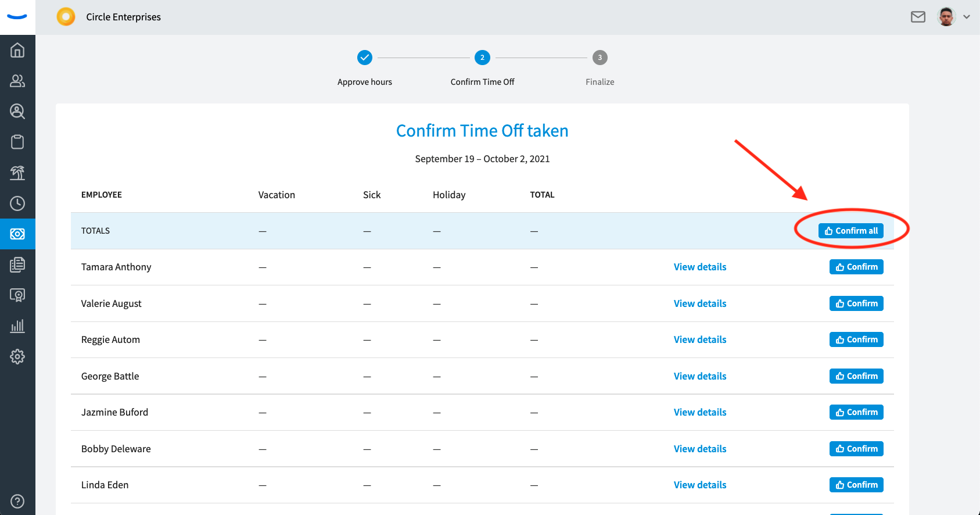Open the People icon in sidebar

(x=17, y=81)
